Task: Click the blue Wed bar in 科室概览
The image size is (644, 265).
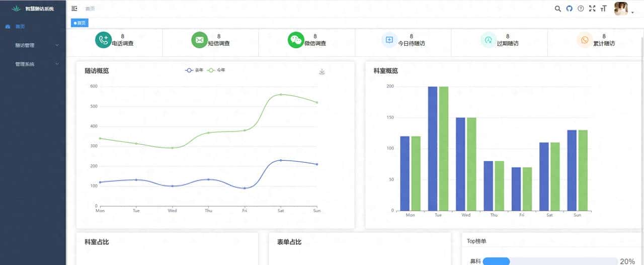Action: coord(460,164)
